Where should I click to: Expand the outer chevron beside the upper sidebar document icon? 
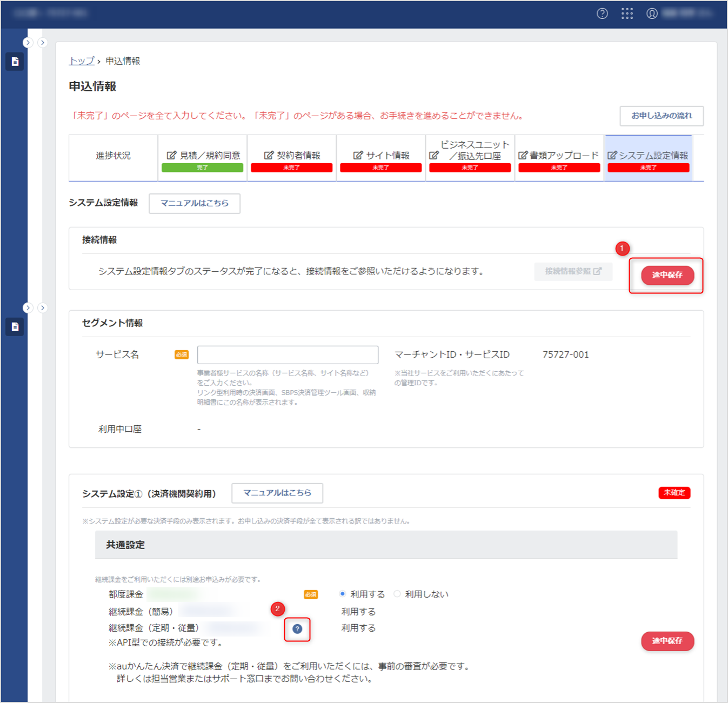(28, 42)
